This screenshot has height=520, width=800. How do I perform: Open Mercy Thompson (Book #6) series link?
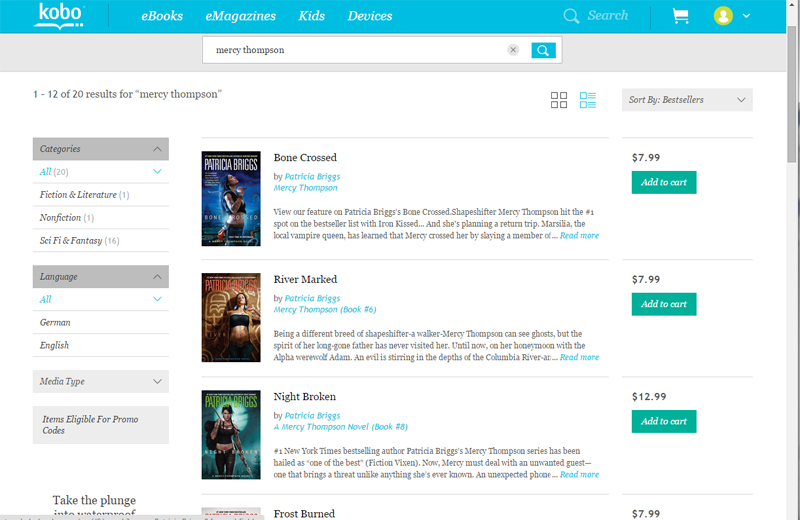point(324,310)
